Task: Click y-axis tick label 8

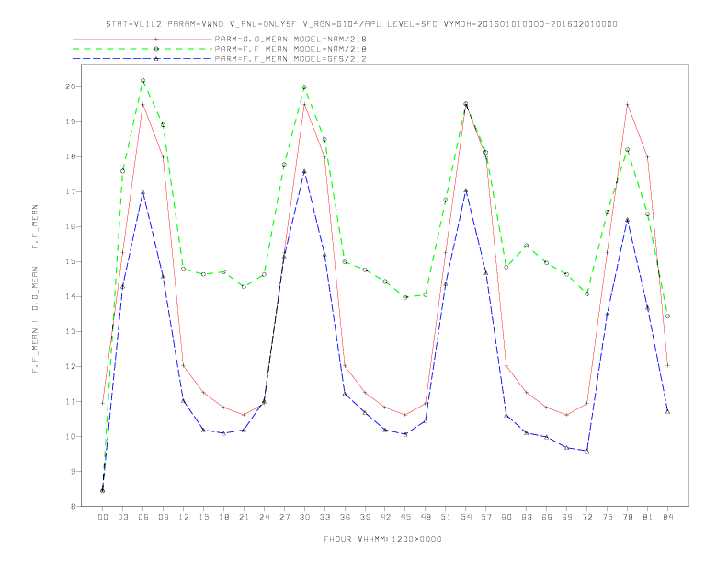Action: coord(74,506)
